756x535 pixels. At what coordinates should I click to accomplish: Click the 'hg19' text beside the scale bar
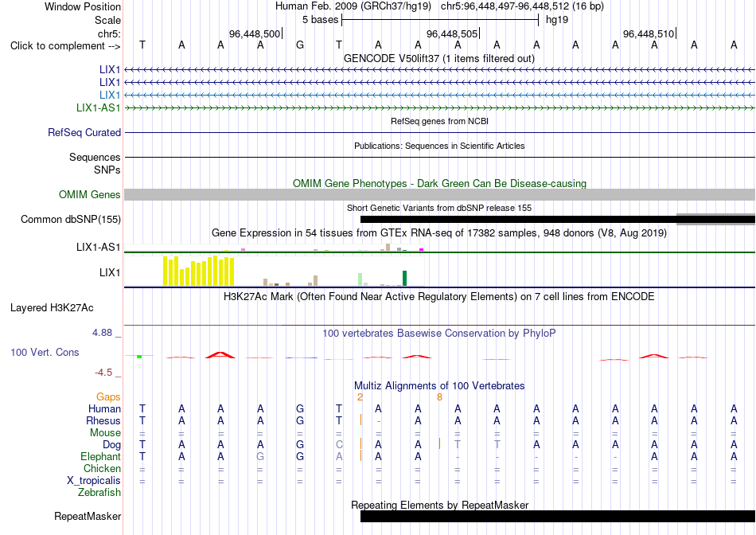point(557,20)
